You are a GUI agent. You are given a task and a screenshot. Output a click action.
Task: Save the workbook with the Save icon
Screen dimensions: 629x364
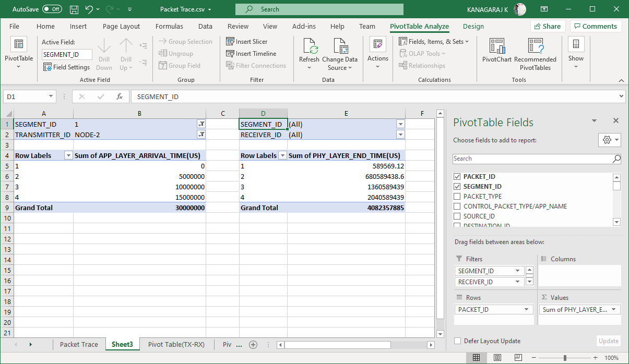74,9
